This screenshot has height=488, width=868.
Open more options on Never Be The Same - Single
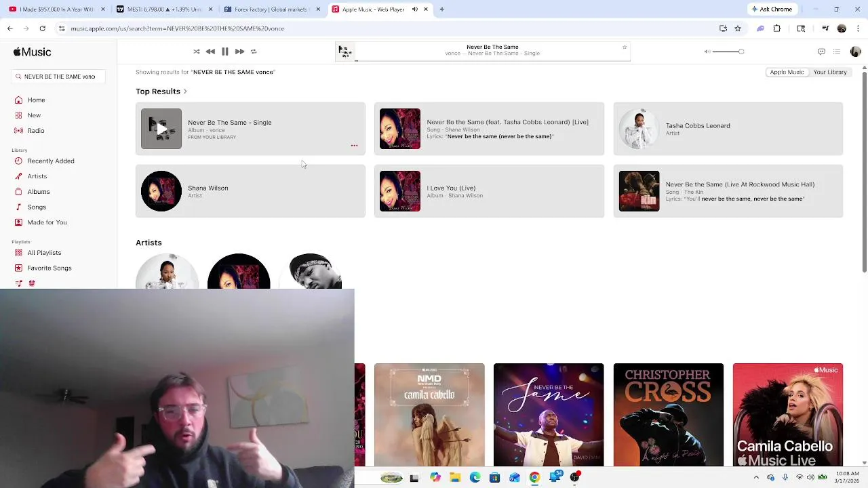click(x=354, y=145)
